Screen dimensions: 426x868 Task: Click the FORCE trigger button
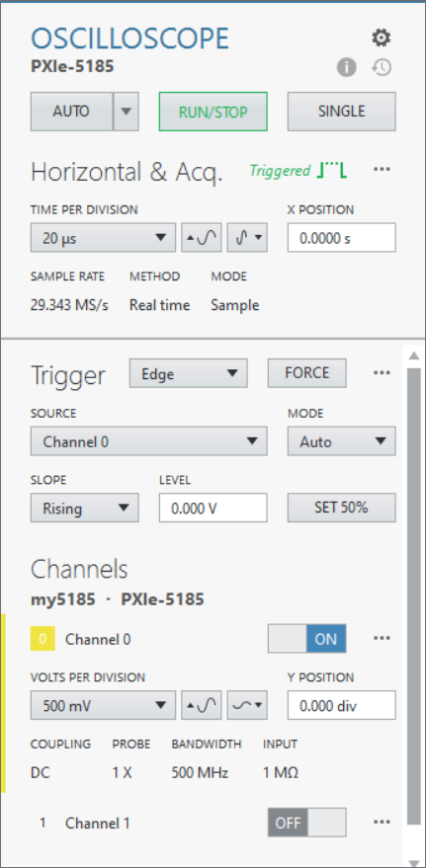[306, 373]
